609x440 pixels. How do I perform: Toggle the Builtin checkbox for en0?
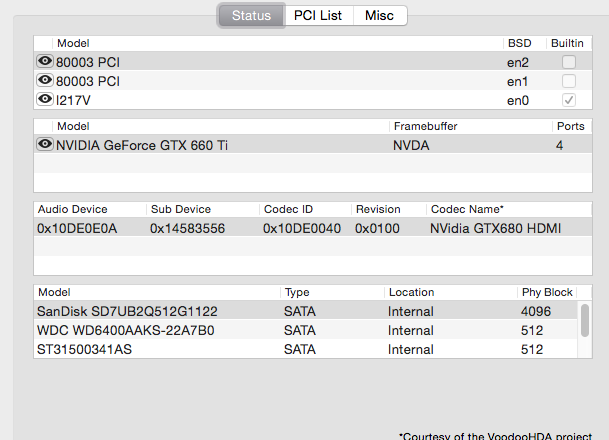point(569,99)
